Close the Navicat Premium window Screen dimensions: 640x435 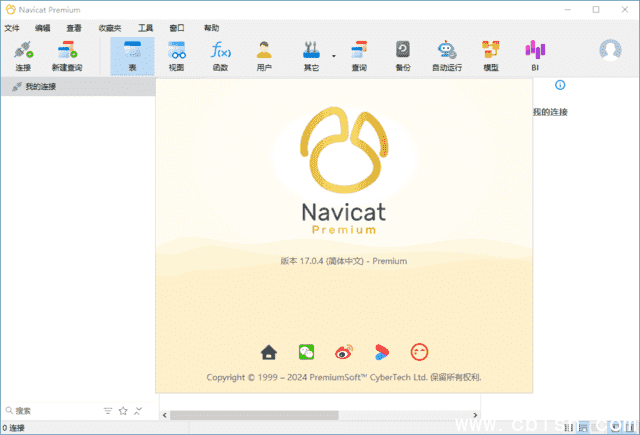point(624,9)
